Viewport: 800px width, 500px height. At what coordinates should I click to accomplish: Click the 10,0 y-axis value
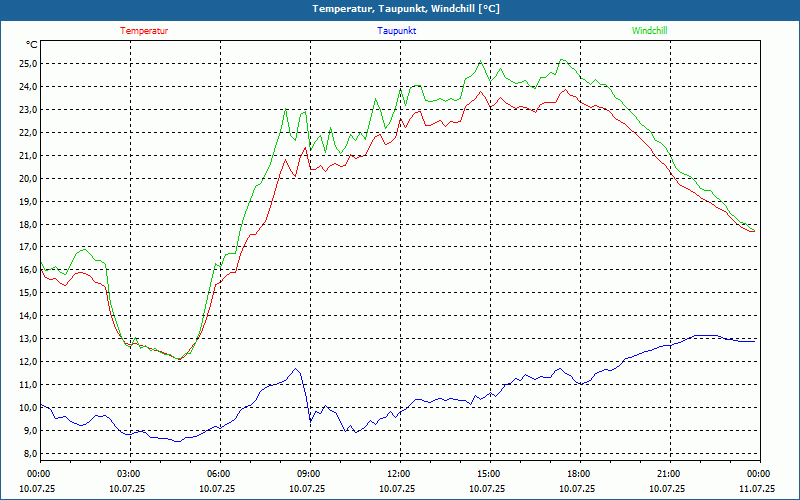click(28, 408)
